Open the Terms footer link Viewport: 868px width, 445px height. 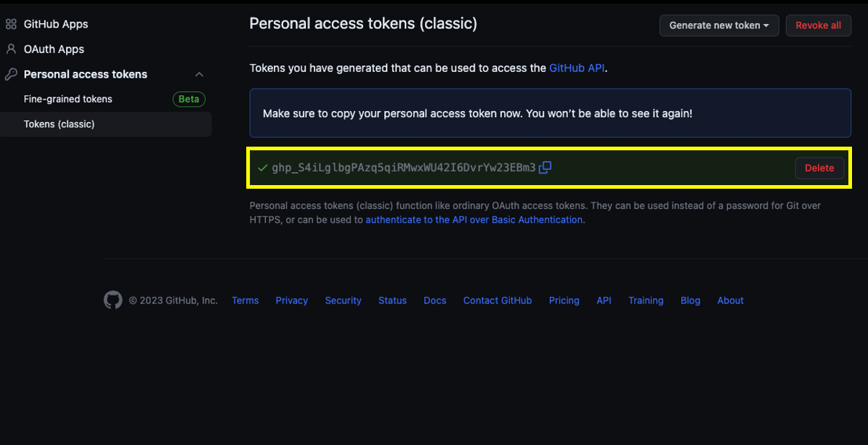(246, 301)
